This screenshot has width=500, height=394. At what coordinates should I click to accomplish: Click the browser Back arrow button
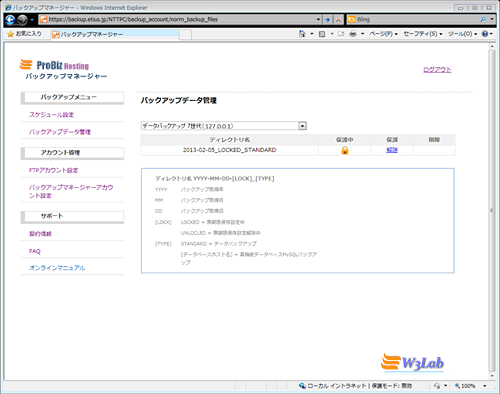pyautogui.click(x=10, y=20)
